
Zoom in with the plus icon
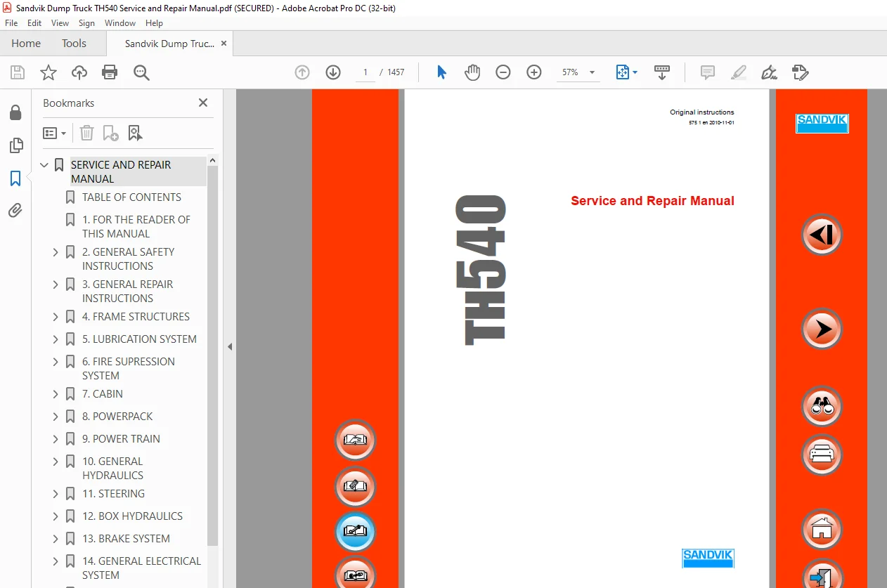(534, 72)
